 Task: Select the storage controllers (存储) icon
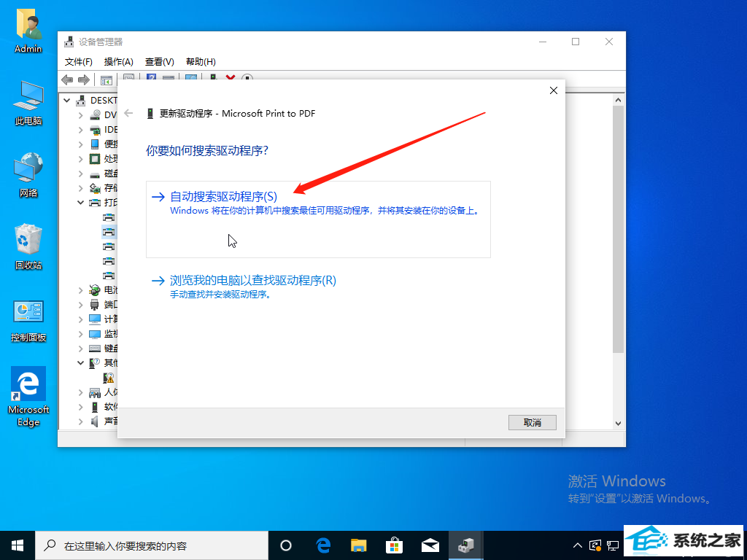96,187
